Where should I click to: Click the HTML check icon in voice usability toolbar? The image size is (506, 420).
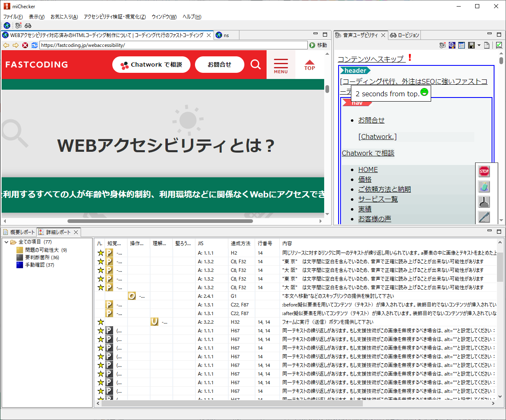pyautogui.click(x=499, y=45)
